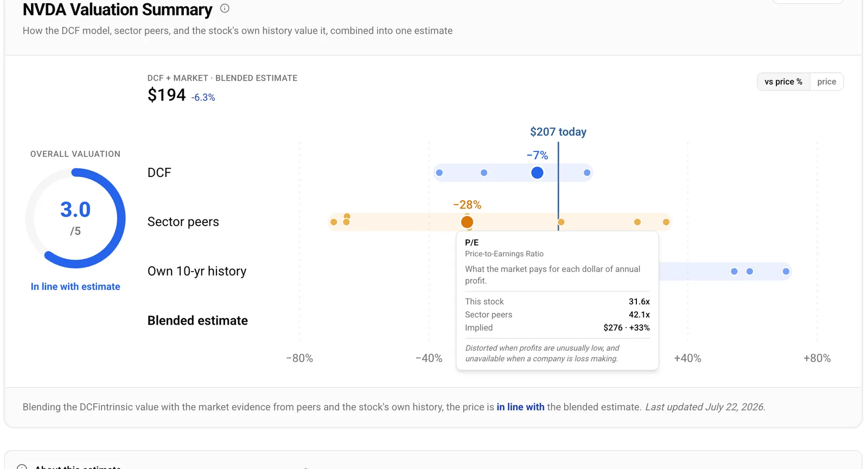Select the Blended estimate row label
The height and width of the screenshot is (469, 868).
[x=197, y=321]
